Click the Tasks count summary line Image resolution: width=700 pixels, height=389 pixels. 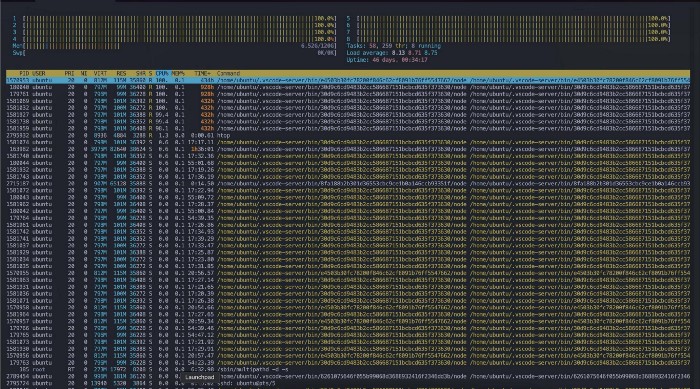click(x=393, y=46)
